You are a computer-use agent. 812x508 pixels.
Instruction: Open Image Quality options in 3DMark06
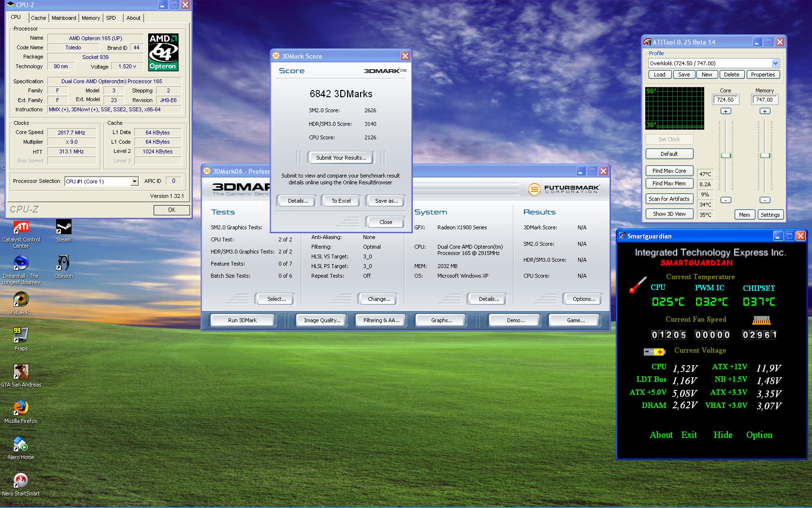(x=322, y=320)
